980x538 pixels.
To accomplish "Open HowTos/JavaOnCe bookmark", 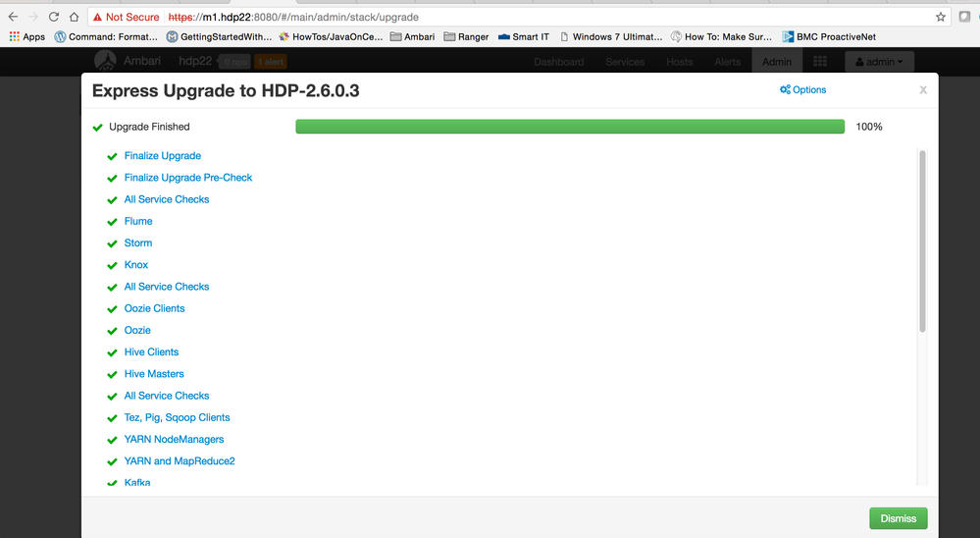I will pos(331,37).
